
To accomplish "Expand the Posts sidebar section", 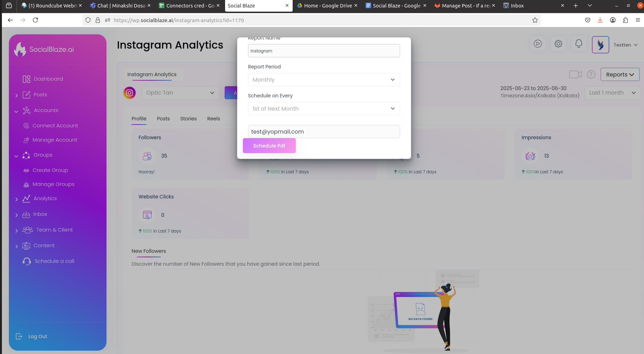I will (x=16, y=96).
